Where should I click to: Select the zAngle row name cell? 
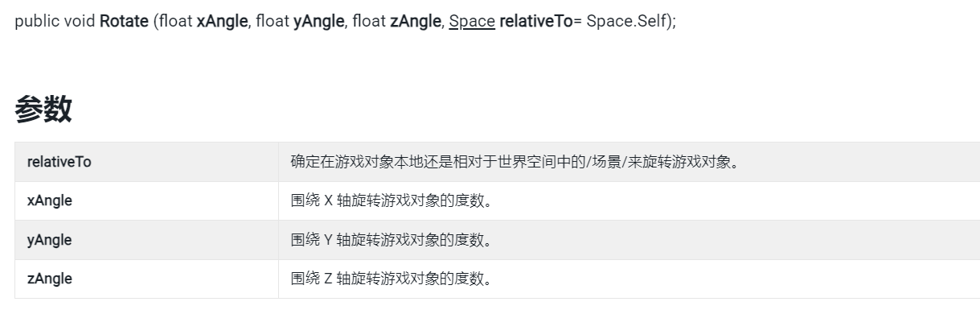pos(146,279)
